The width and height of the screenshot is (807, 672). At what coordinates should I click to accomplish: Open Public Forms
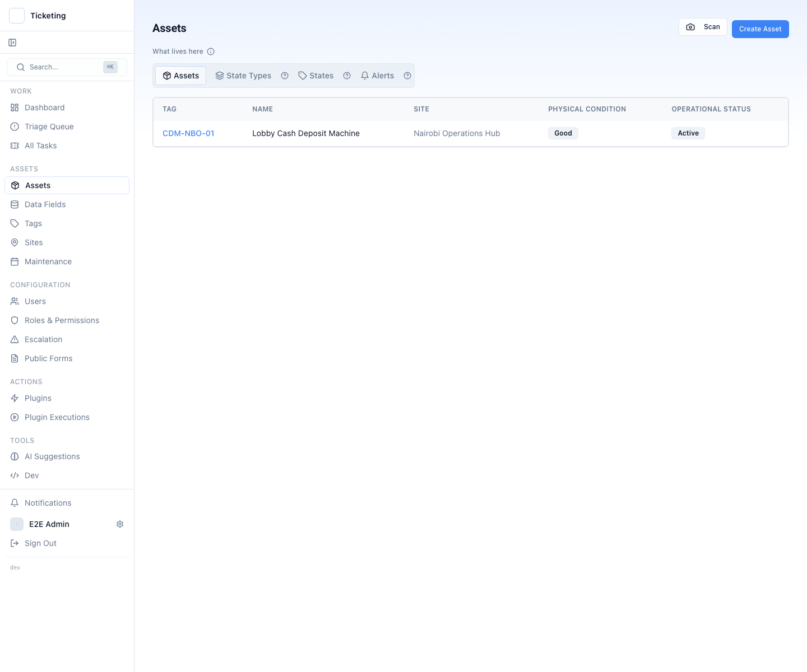click(67, 358)
